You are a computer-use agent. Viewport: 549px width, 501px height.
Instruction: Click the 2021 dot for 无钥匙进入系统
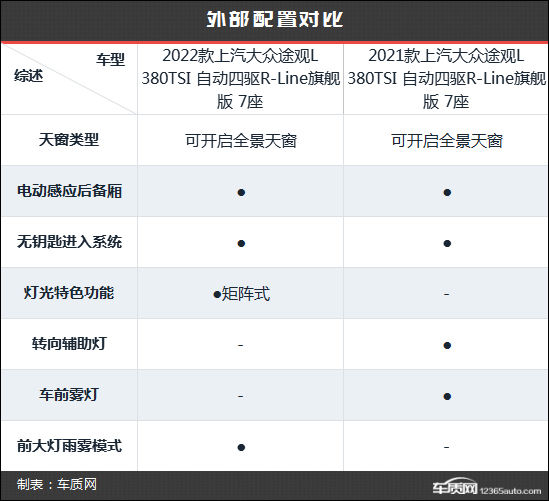coord(447,243)
